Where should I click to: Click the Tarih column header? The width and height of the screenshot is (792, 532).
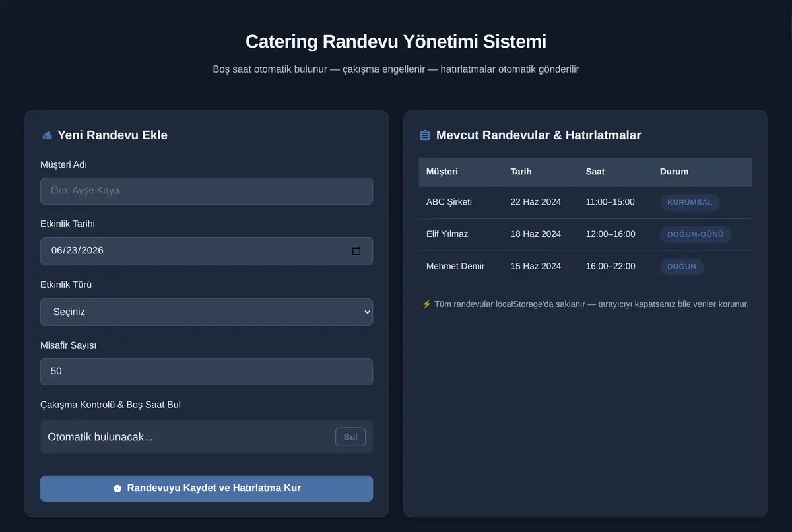[x=521, y=172]
